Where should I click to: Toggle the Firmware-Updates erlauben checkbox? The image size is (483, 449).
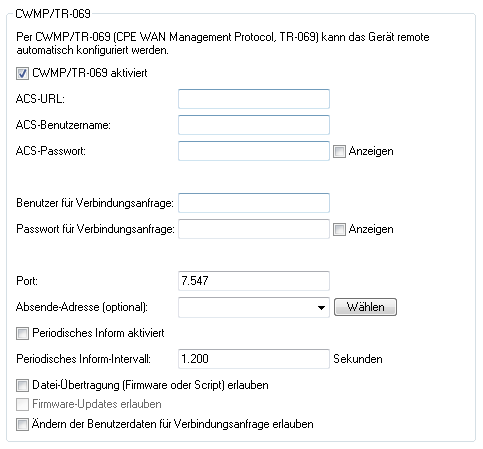click(x=22, y=404)
